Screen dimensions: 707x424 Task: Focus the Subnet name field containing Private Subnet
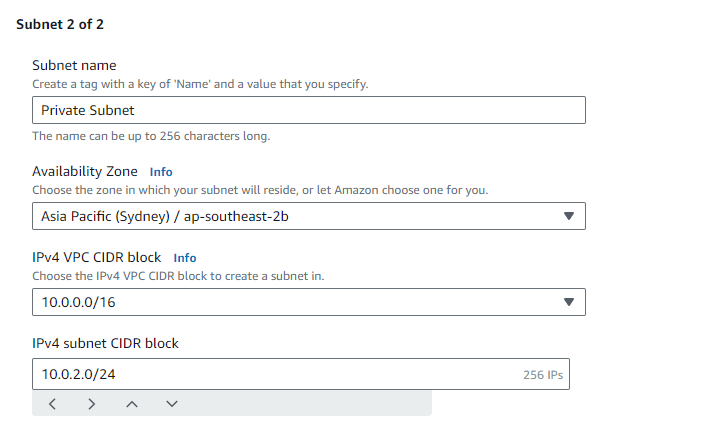tap(309, 110)
